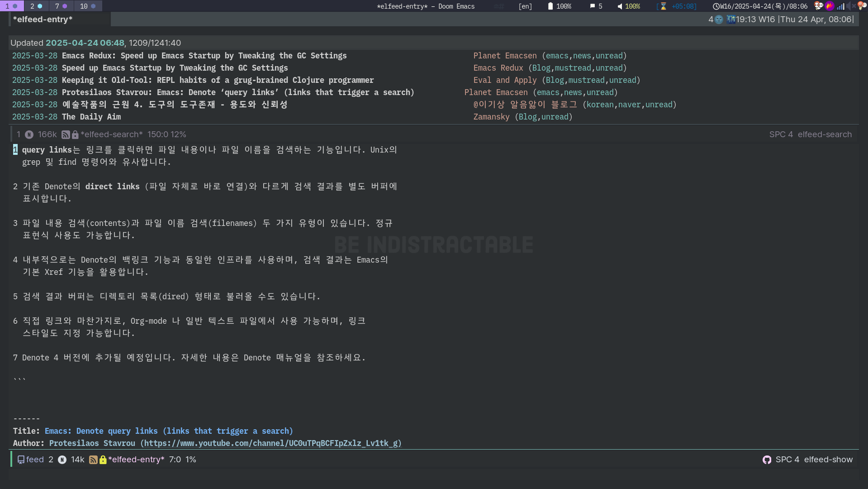The image size is (868, 489).
Task: Click the 150:0 12% position in elfeed-search modeline
Action: 167,134
